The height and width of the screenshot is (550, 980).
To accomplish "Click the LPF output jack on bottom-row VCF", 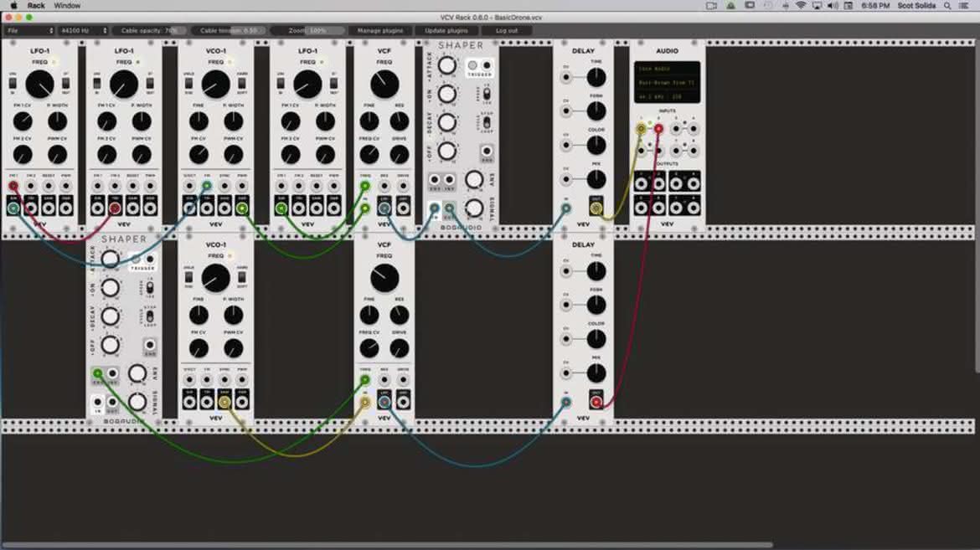I will (x=384, y=402).
